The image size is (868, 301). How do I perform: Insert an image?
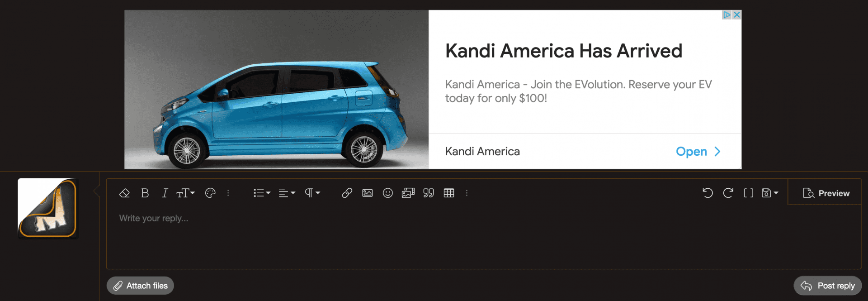[368, 193]
